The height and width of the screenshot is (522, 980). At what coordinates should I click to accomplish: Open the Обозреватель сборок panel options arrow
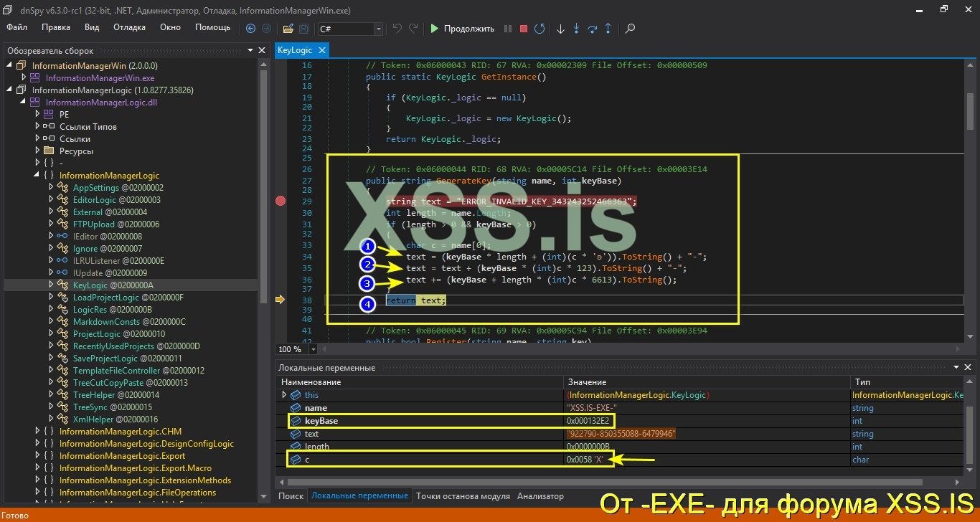250,51
